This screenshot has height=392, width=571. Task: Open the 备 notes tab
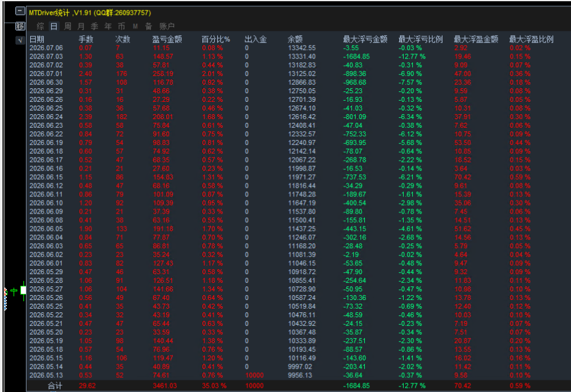(149, 26)
